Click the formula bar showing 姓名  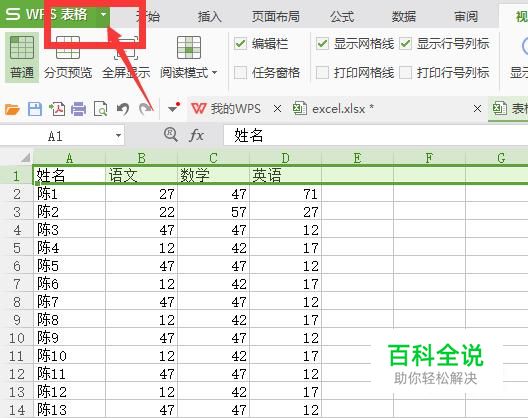point(375,135)
